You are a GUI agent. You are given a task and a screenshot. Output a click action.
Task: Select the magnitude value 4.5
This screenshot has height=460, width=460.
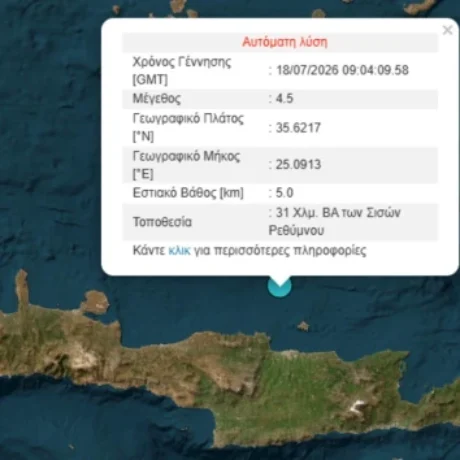click(285, 99)
